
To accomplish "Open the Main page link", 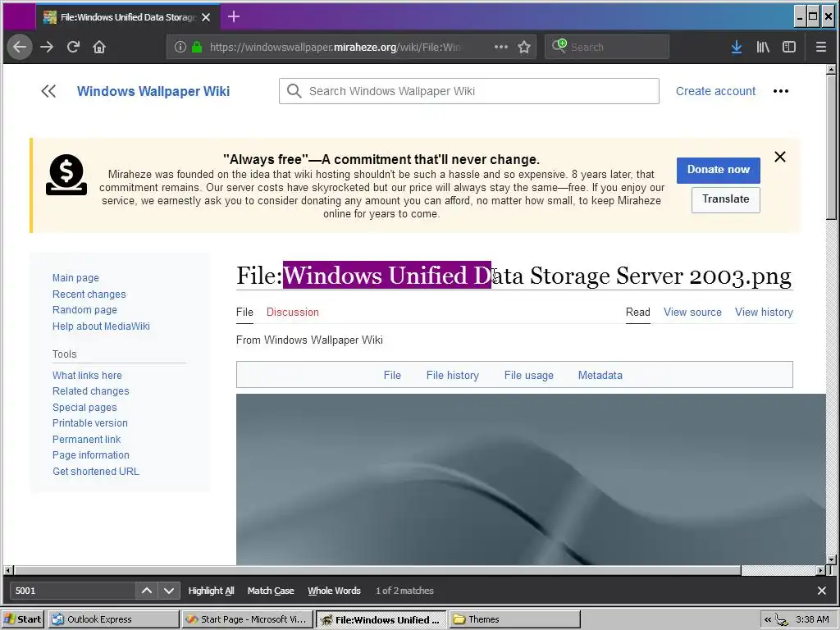I will (75, 277).
